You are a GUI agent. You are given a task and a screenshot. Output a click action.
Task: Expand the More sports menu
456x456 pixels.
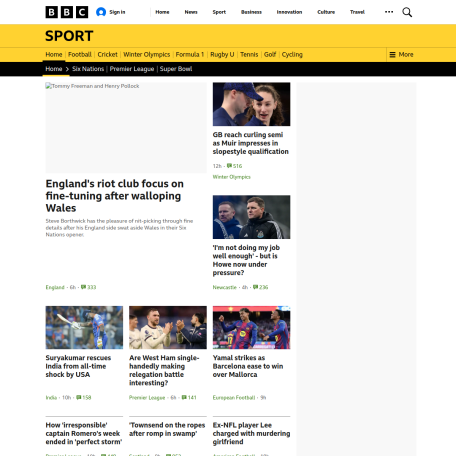[x=401, y=54]
